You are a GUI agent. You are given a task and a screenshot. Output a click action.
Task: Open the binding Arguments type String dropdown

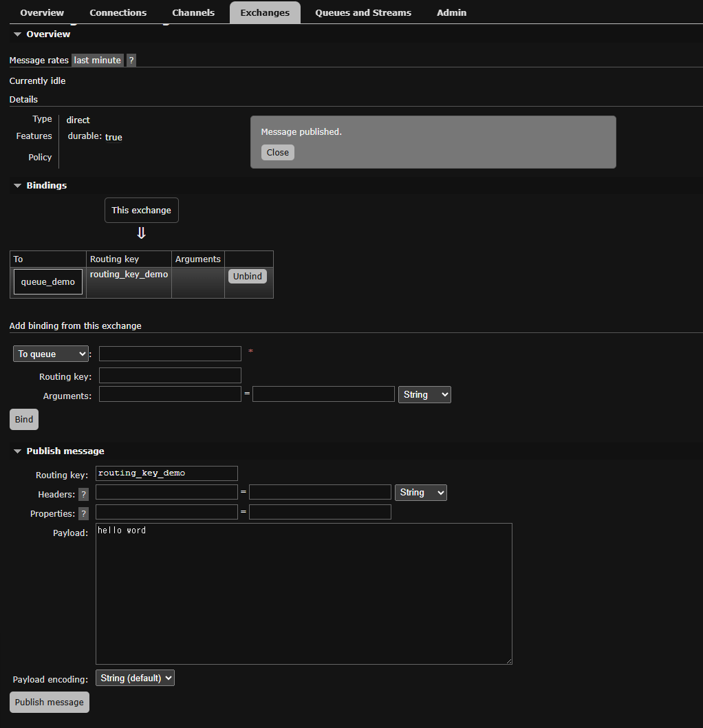pyautogui.click(x=424, y=395)
